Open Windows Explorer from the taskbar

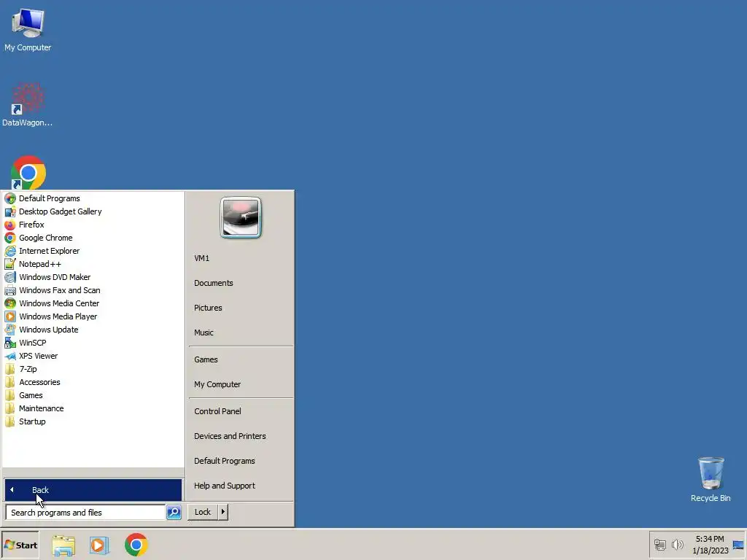click(63, 545)
